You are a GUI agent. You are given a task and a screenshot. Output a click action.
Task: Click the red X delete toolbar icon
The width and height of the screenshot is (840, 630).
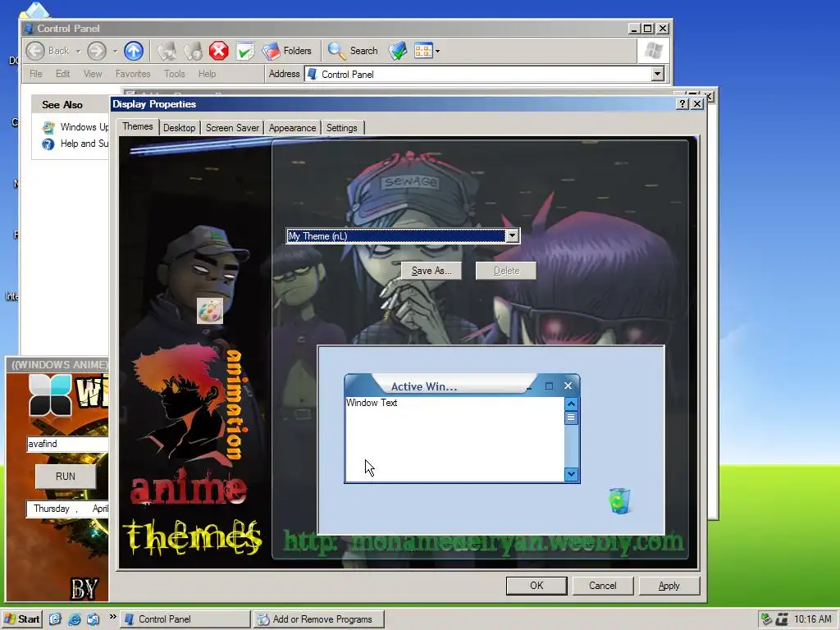[x=218, y=51]
